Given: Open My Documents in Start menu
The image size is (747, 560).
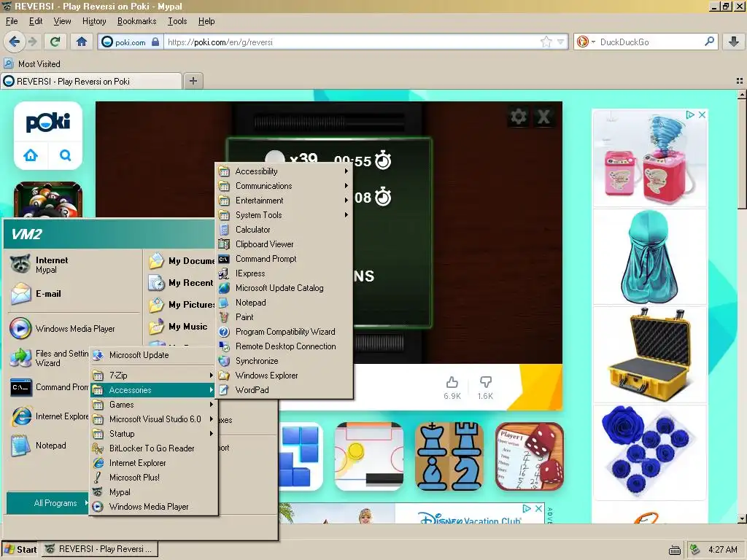Looking at the screenshot, I should (181, 261).
